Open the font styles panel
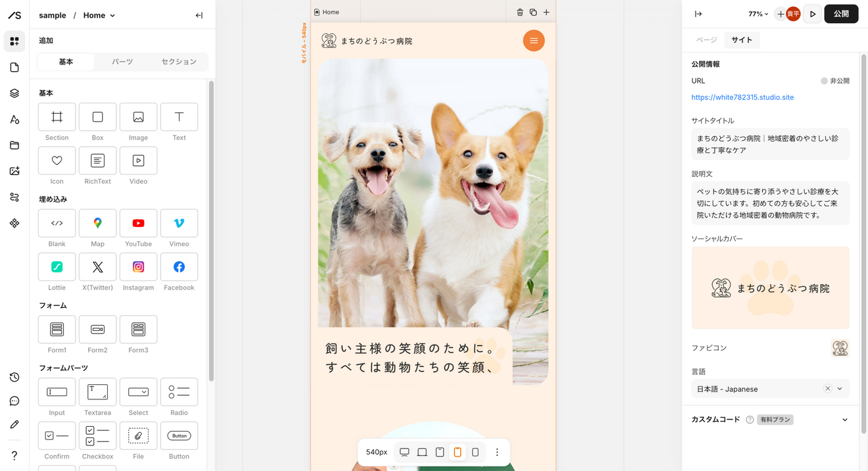Image resolution: width=868 pixels, height=471 pixels. (14, 119)
